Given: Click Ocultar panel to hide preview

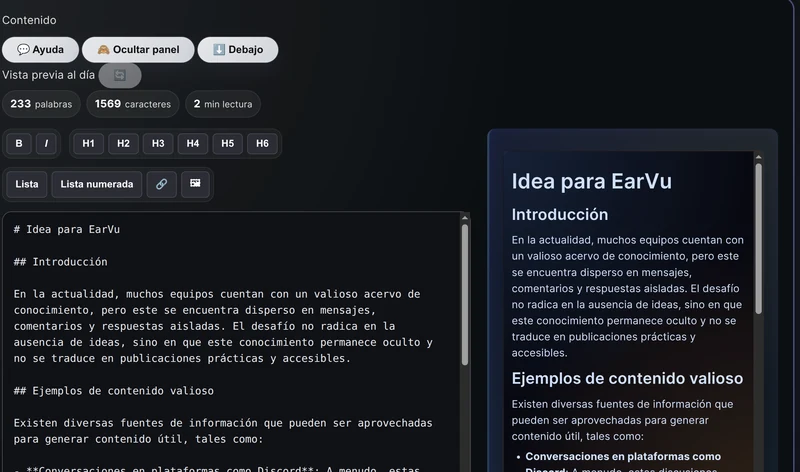Looking at the screenshot, I should tap(138, 49).
